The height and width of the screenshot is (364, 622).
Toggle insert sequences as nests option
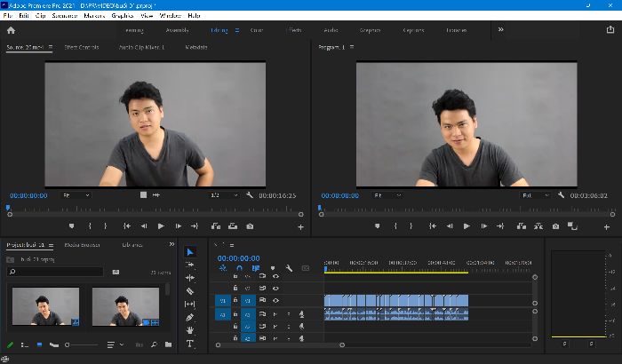pos(222,268)
